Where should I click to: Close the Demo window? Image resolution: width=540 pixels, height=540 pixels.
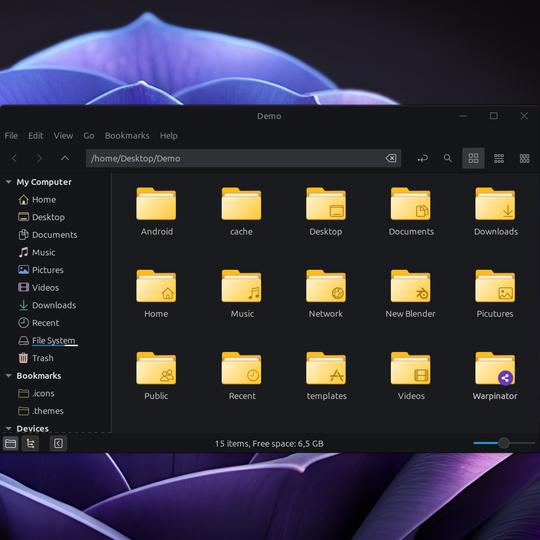click(524, 116)
